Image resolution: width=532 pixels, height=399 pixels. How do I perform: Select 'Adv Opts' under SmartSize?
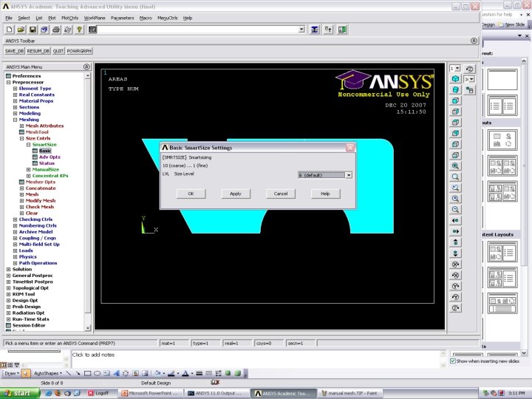pyautogui.click(x=50, y=157)
